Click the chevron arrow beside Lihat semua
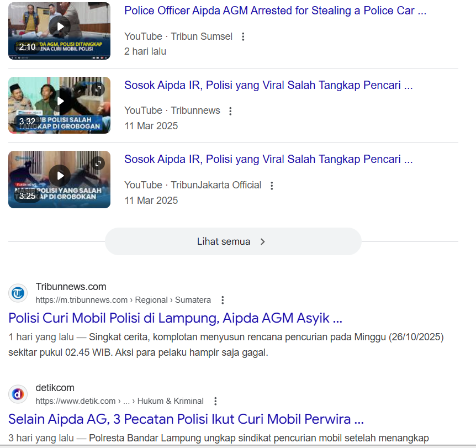 [263, 242]
